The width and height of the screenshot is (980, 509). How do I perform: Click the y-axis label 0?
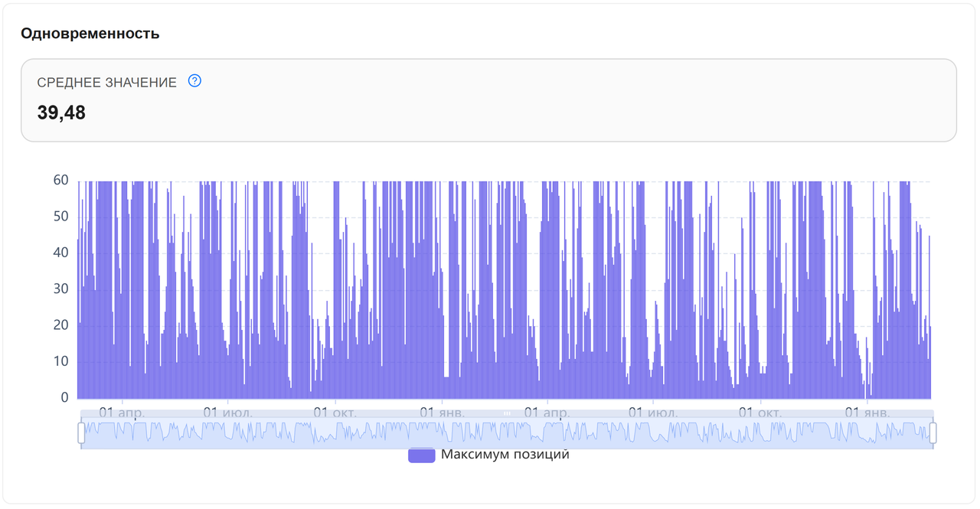[64, 398]
